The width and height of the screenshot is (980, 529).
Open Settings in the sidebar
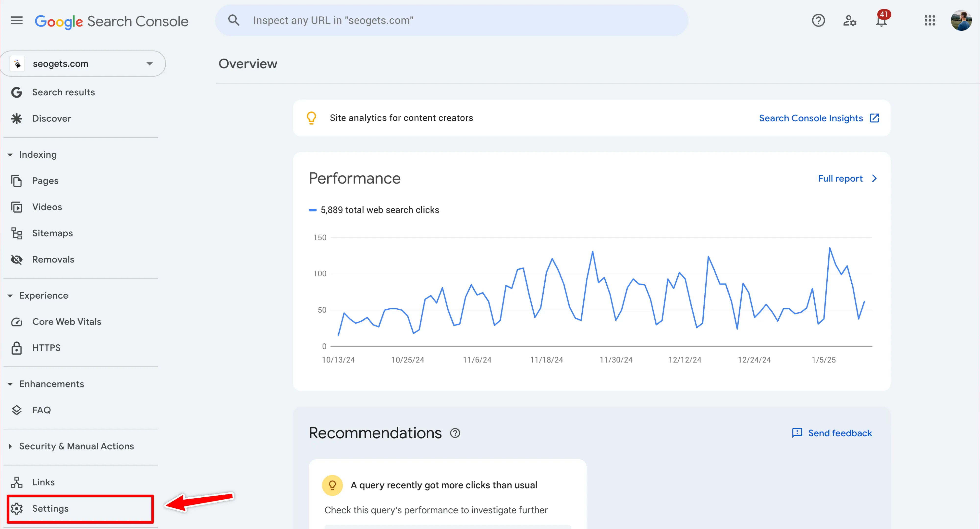point(50,508)
